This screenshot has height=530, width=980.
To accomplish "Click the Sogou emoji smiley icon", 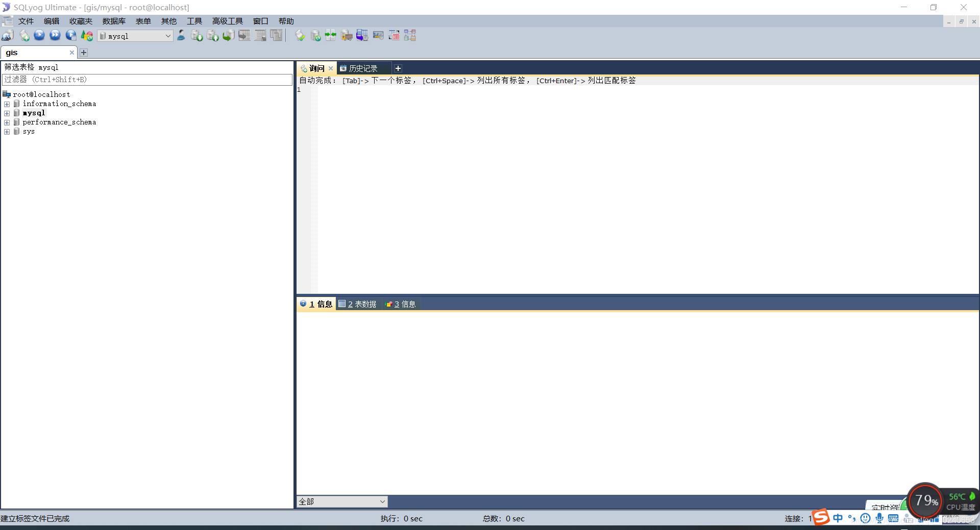I will [x=865, y=518].
